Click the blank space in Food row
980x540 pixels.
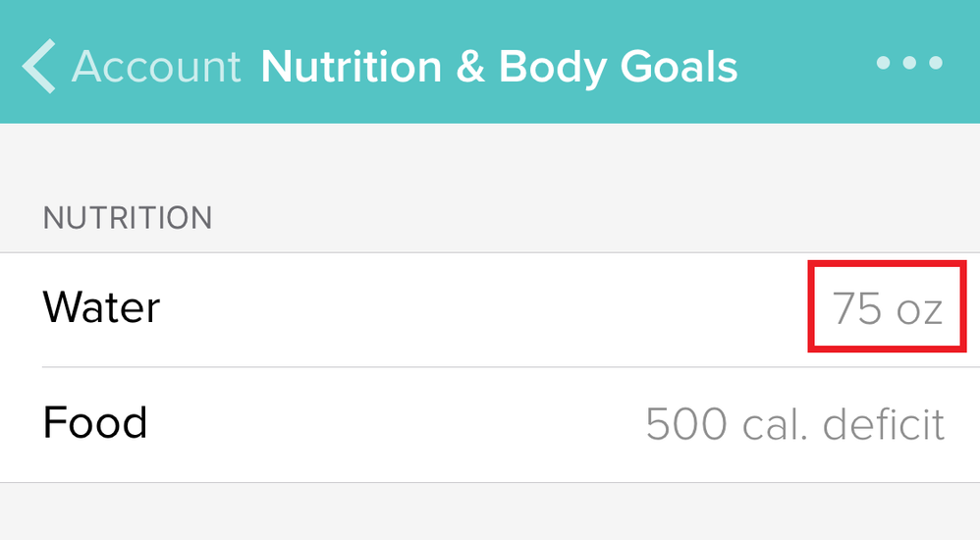pyautogui.click(x=393, y=424)
